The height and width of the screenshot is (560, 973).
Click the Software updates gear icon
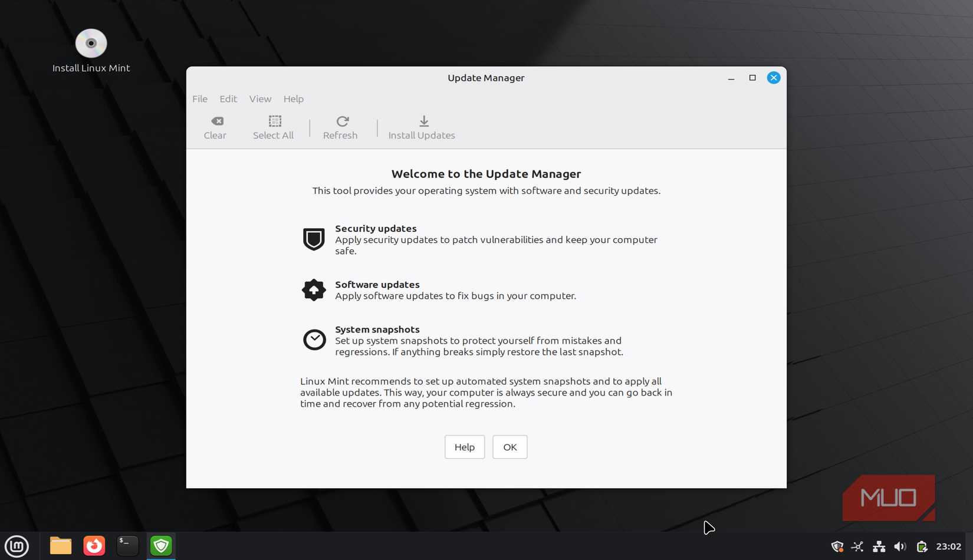[x=314, y=289]
